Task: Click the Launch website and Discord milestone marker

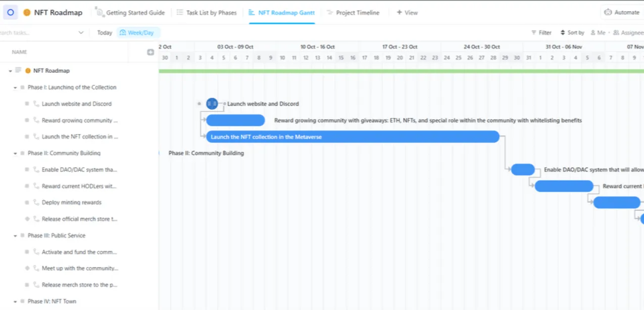Action: pyautogui.click(x=212, y=104)
